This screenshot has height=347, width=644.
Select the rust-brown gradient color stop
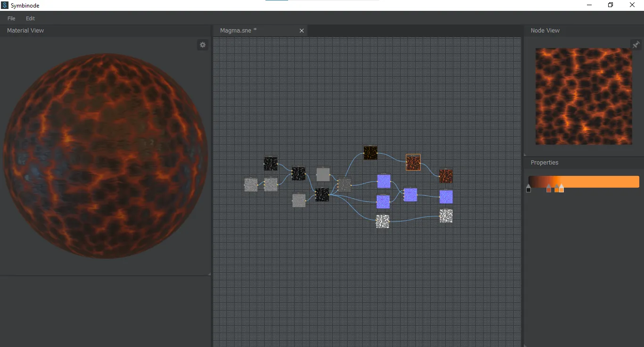pyautogui.click(x=549, y=189)
